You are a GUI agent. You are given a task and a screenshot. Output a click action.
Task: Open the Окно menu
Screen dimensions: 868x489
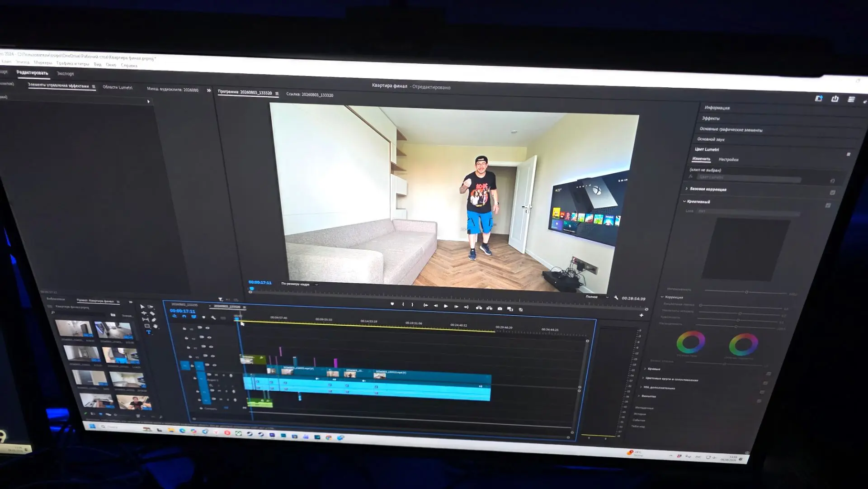(x=111, y=65)
